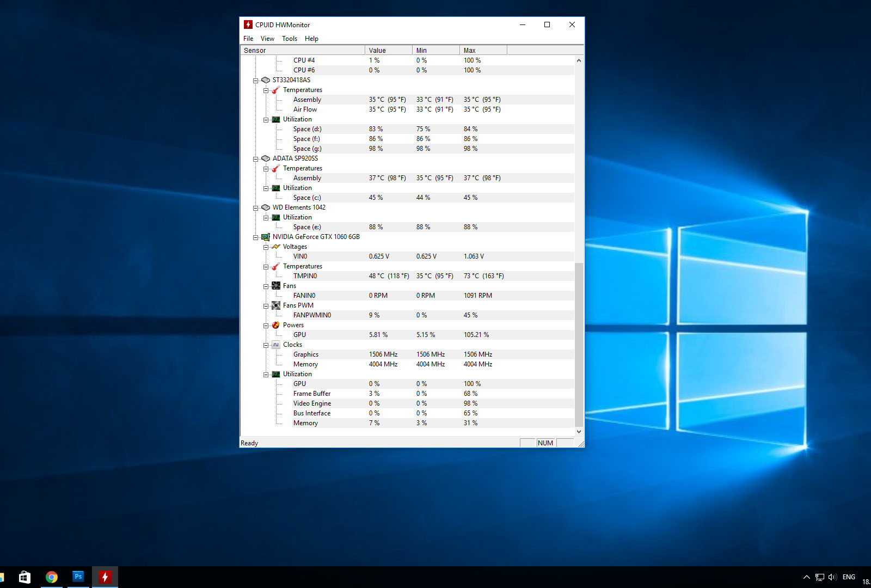871x588 pixels.
Task: Collapse the ADATA SP920SS node
Action: click(x=255, y=159)
